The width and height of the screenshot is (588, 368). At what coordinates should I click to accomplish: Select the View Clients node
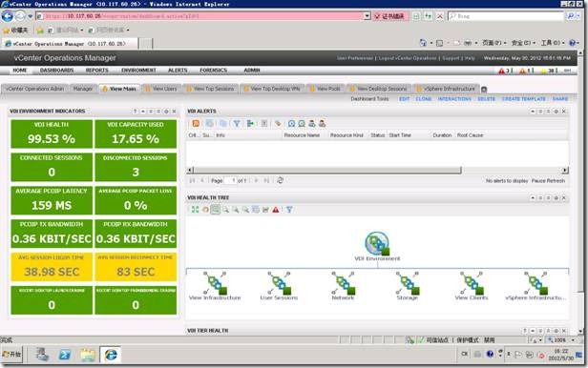pos(472,286)
